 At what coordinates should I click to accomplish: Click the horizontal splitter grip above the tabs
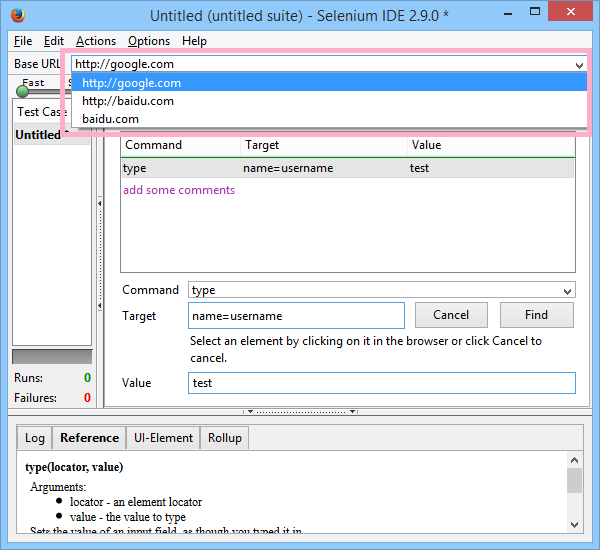coord(300,412)
